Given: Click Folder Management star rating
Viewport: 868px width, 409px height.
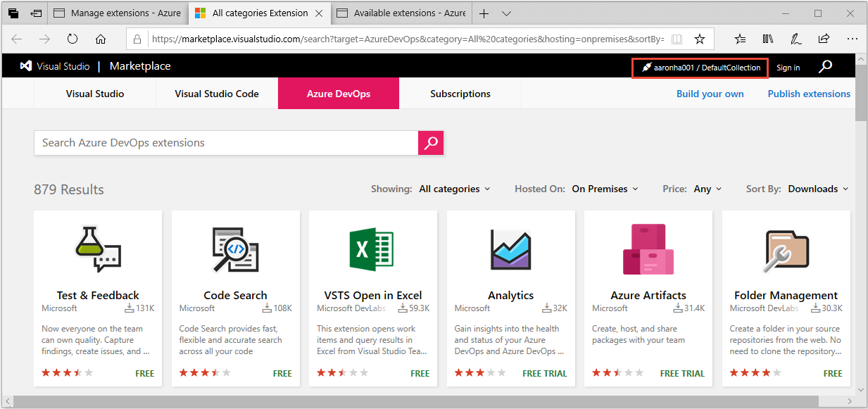Looking at the screenshot, I should [x=755, y=373].
